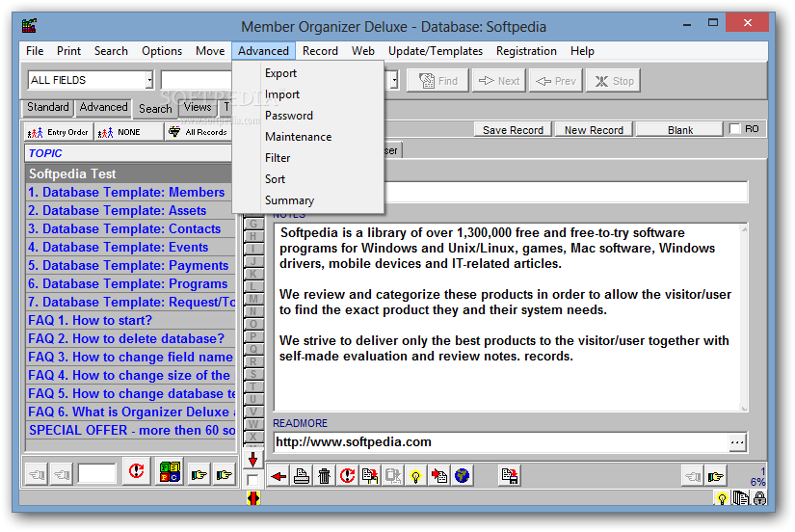This screenshot has height=532, width=795.
Task: Select Password from Advanced menu
Action: click(288, 117)
